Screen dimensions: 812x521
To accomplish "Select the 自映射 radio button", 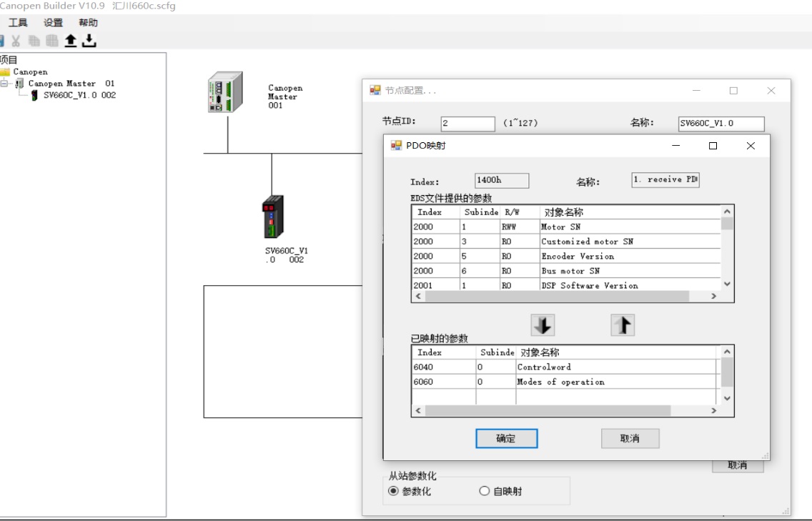I will pos(484,491).
